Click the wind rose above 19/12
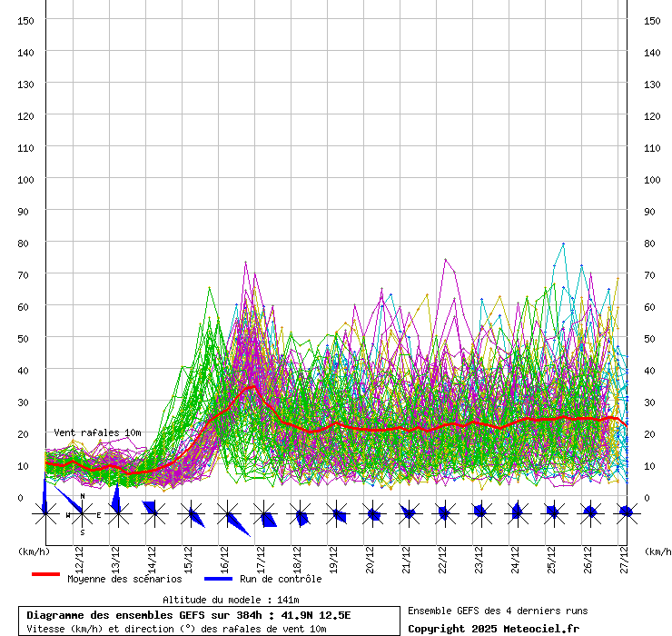 click(x=336, y=513)
